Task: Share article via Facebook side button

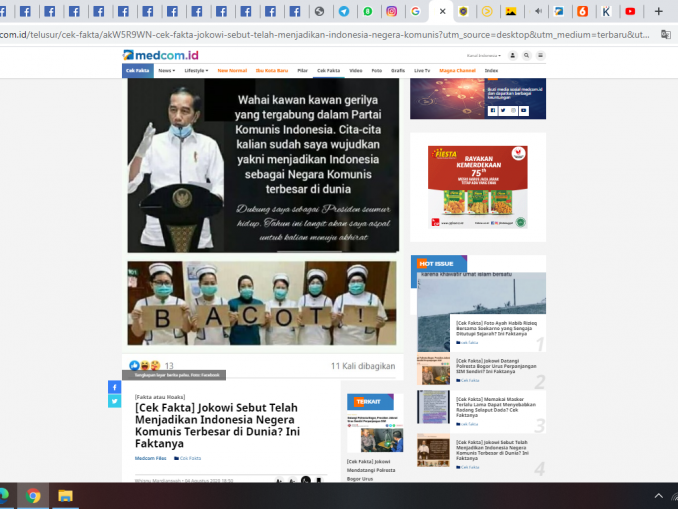Action: [x=115, y=387]
